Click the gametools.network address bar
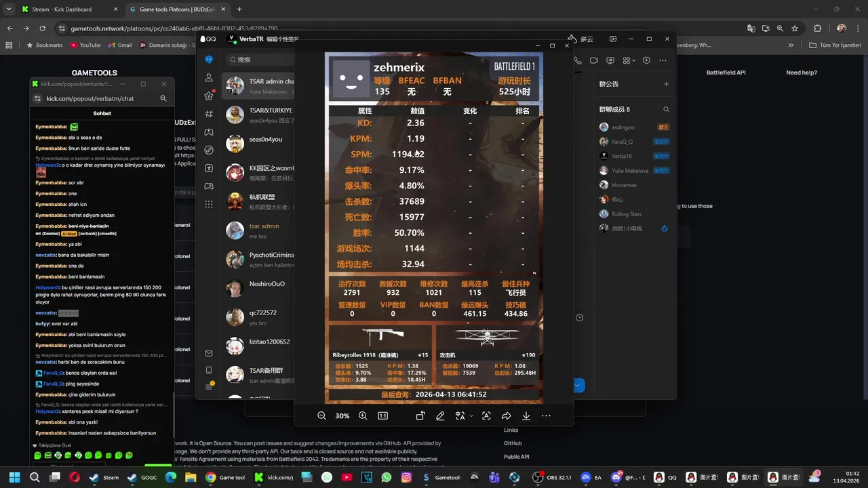The height and width of the screenshot is (488, 868). (400, 28)
